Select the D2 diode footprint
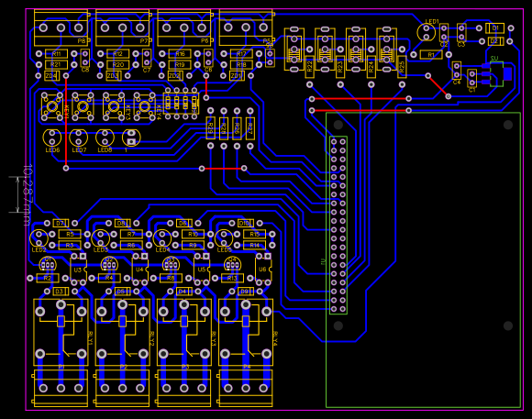The height and width of the screenshot is (419, 532). [495, 41]
